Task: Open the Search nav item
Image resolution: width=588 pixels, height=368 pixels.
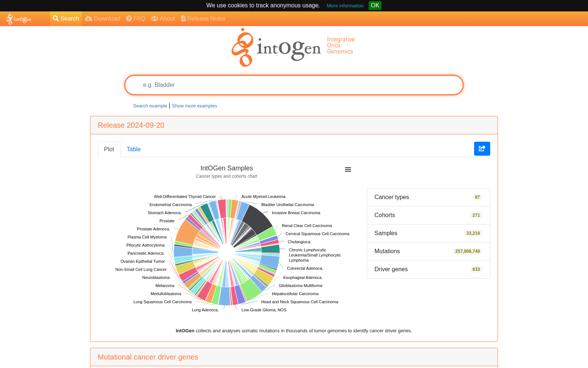Action: (x=66, y=19)
